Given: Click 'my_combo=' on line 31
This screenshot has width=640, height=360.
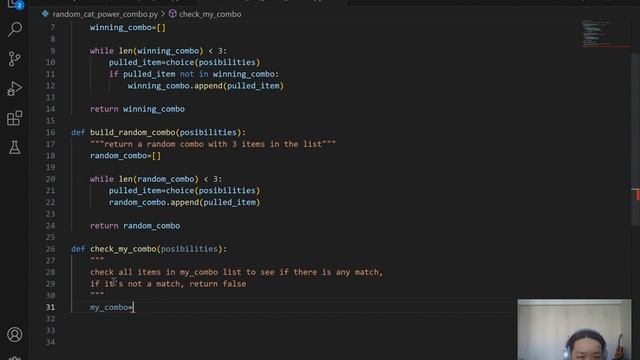Looking at the screenshot, I should [111, 307].
